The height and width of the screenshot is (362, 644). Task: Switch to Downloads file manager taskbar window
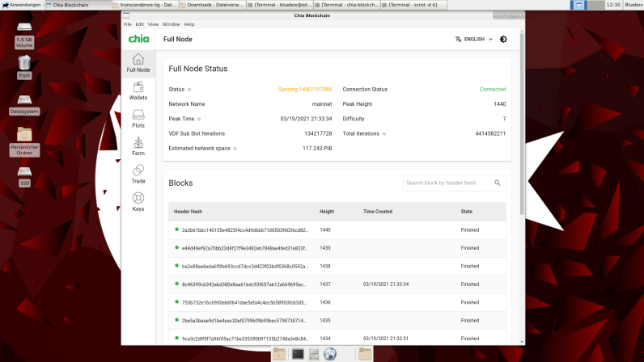point(212,5)
